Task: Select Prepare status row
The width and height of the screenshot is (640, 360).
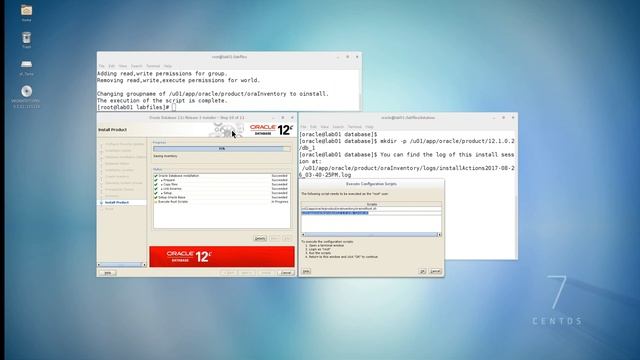Action: coord(222,180)
